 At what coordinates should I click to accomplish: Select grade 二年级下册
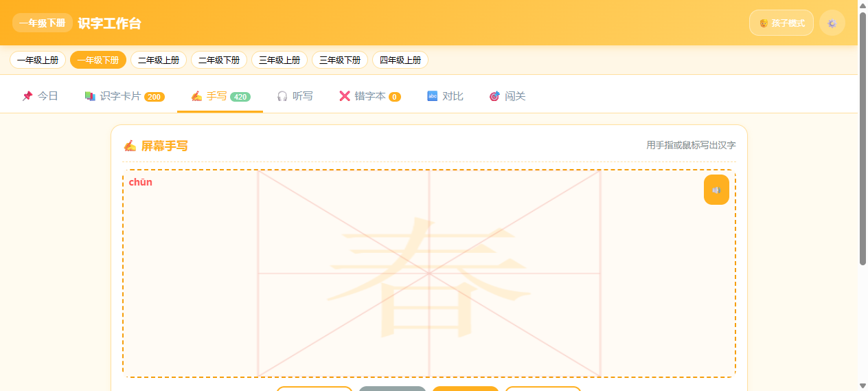point(219,60)
